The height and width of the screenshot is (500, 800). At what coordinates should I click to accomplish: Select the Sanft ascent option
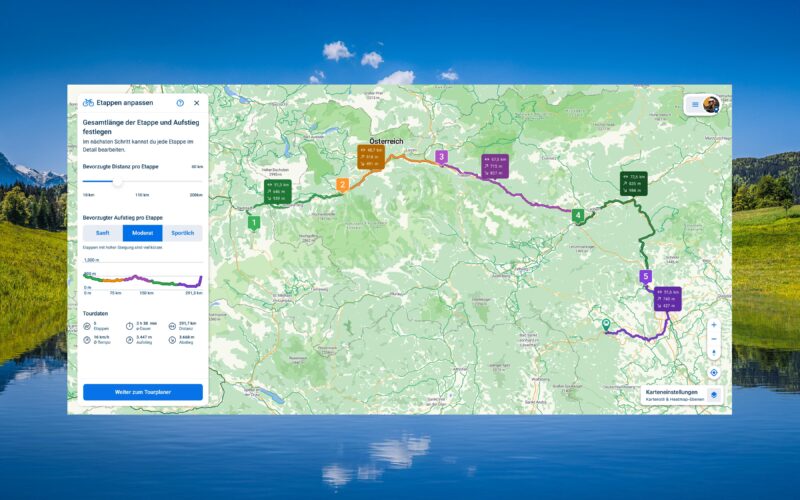point(103,233)
